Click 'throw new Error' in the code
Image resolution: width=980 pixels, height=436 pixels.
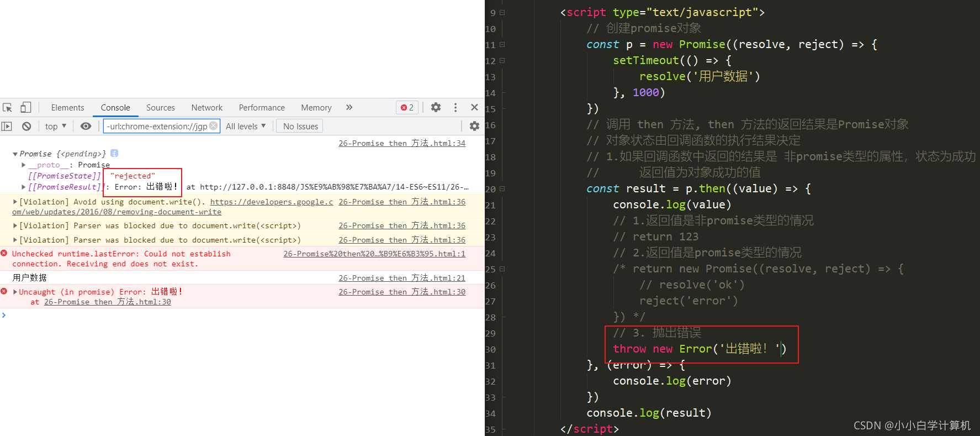click(x=663, y=349)
